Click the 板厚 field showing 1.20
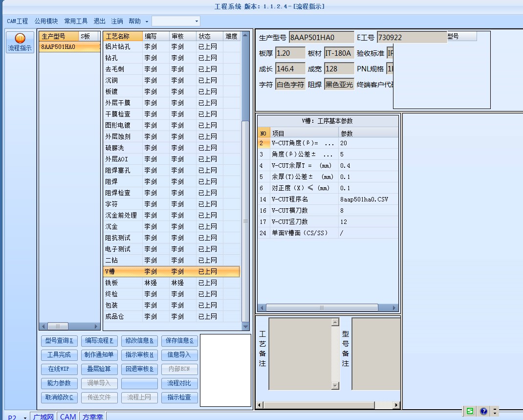This screenshot has width=523, height=420. [x=290, y=53]
